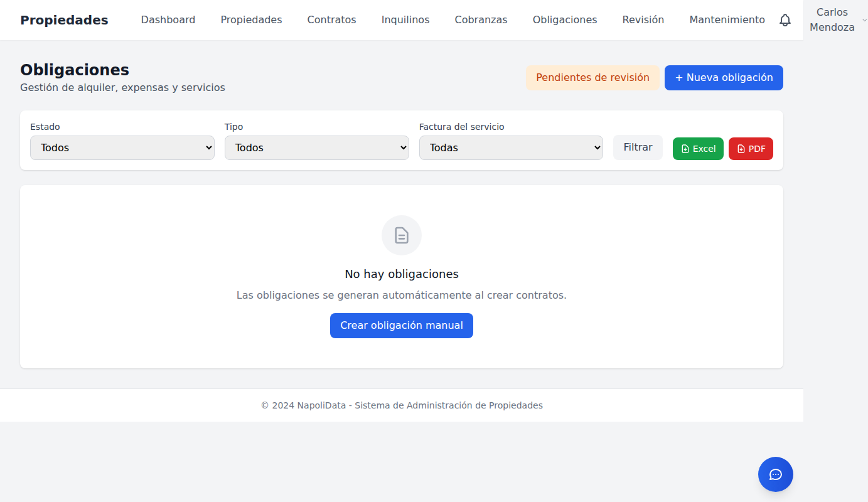The image size is (868, 502).
Task: Open the Cobranzas section
Action: click(481, 19)
